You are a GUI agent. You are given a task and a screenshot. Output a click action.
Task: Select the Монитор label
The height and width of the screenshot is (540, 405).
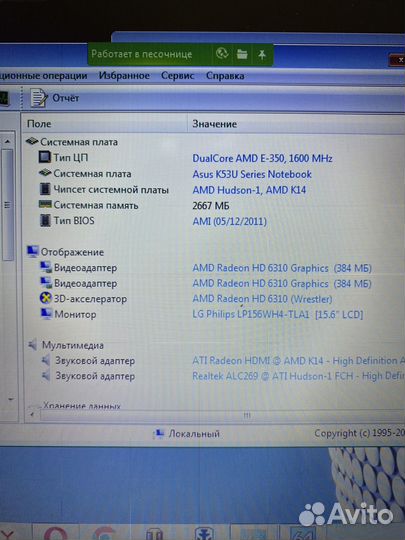[x=75, y=314]
